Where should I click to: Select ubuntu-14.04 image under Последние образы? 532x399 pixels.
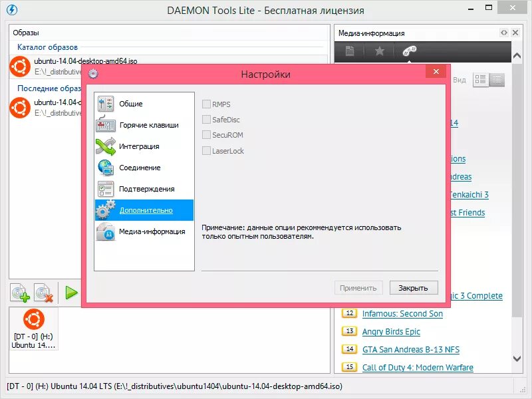45,108
